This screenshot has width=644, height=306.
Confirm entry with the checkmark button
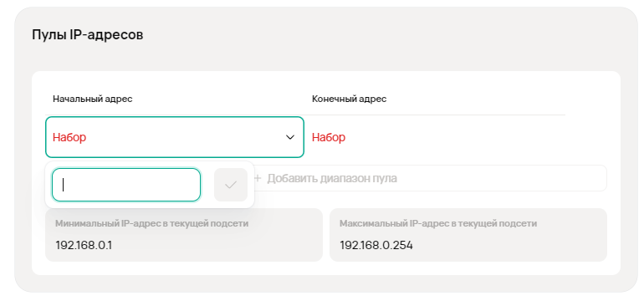click(x=231, y=185)
